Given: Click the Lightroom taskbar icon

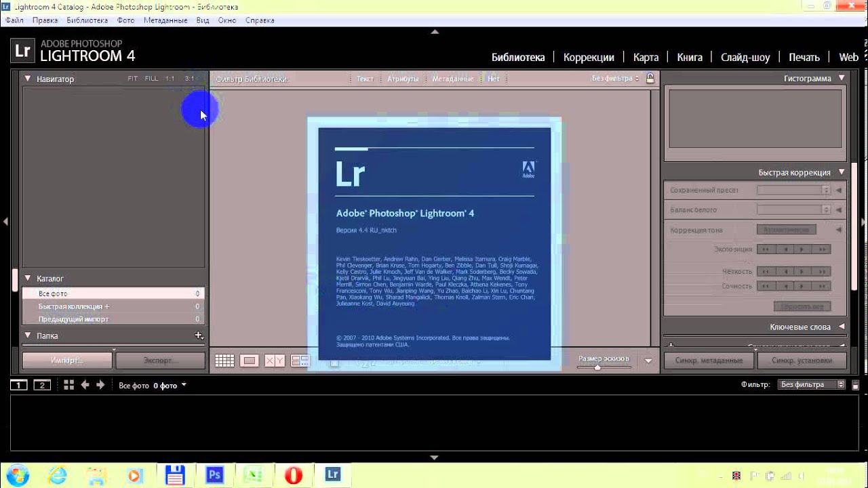Looking at the screenshot, I should [x=333, y=475].
